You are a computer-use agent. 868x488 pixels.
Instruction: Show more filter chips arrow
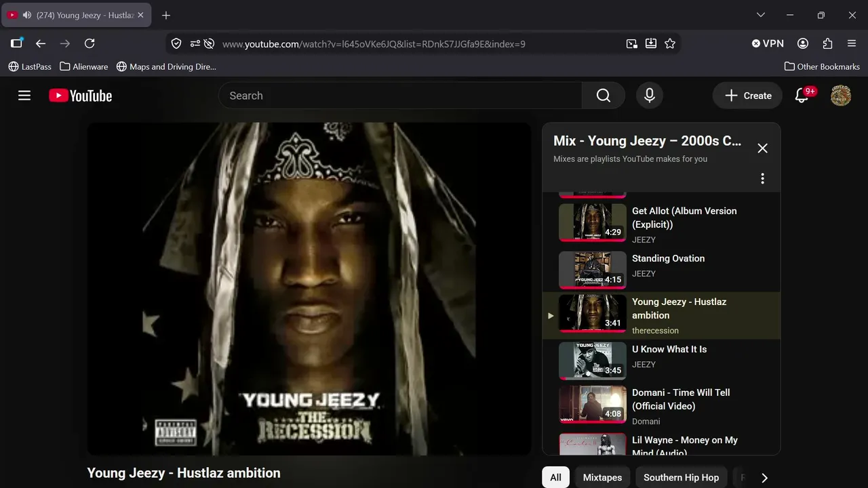pos(764,477)
